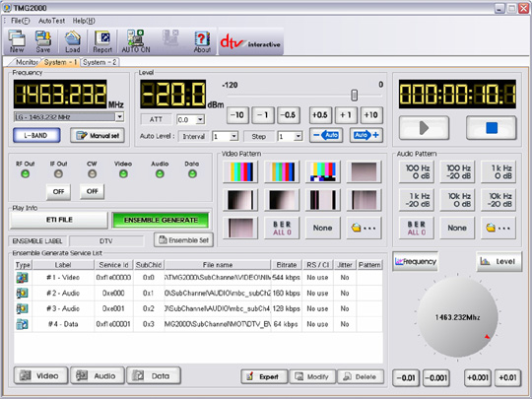Click the Modify button
Screen dimensions: 532x399
tap(312, 376)
